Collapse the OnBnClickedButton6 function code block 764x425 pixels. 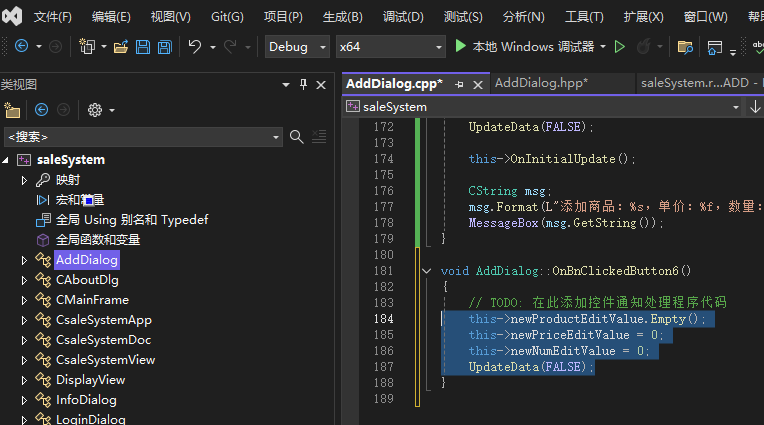[427, 271]
